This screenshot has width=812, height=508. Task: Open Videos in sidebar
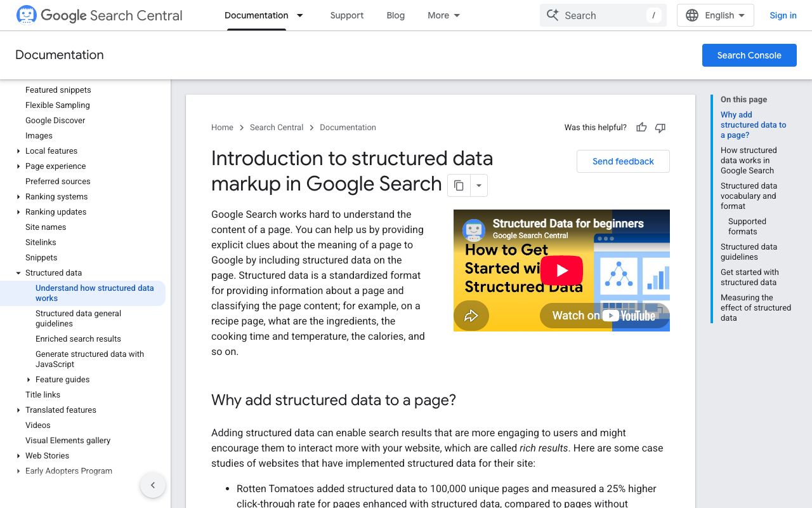38,425
